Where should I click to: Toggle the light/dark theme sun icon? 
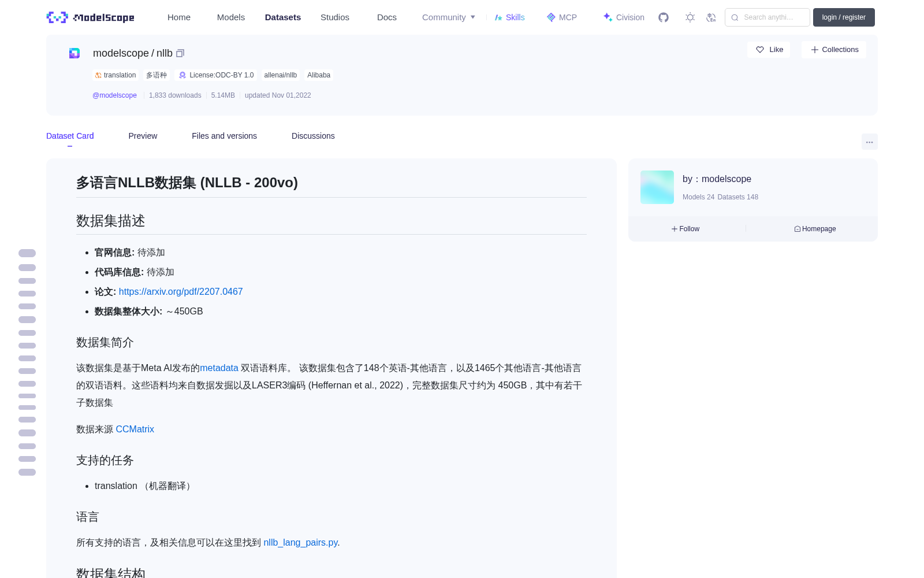pyautogui.click(x=690, y=17)
